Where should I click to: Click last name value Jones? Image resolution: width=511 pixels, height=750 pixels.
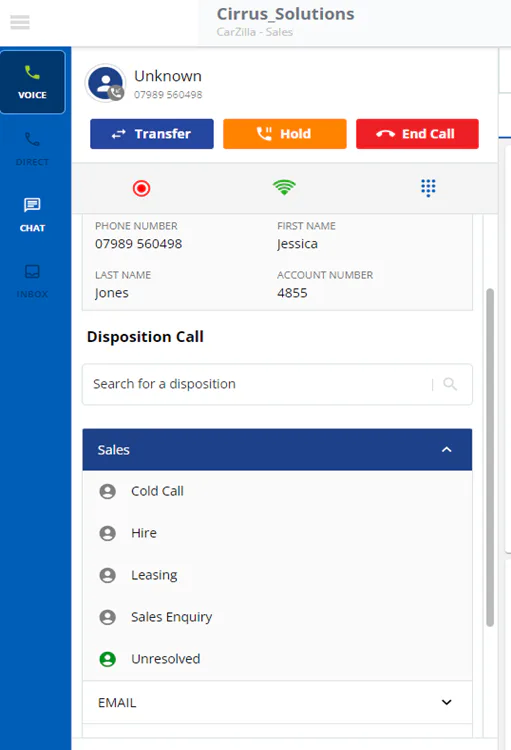pyautogui.click(x=111, y=293)
